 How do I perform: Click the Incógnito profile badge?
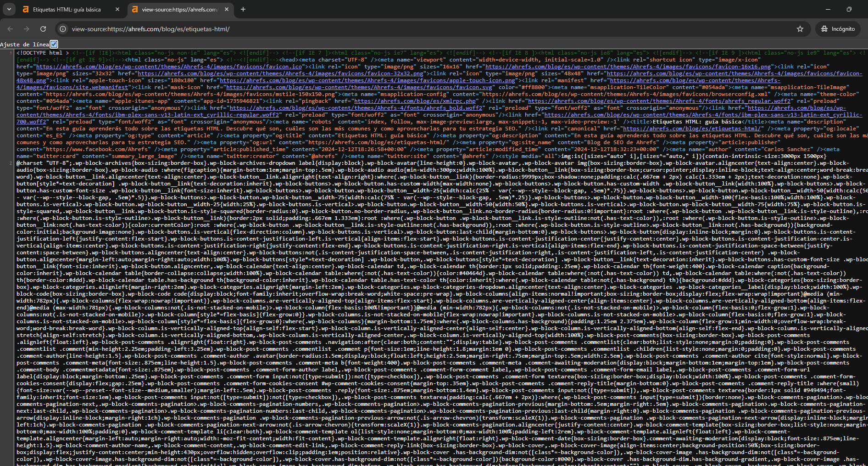pos(838,28)
